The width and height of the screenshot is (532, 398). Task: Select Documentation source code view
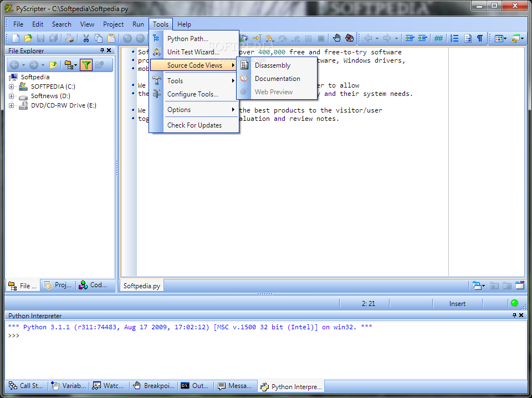click(x=277, y=78)
